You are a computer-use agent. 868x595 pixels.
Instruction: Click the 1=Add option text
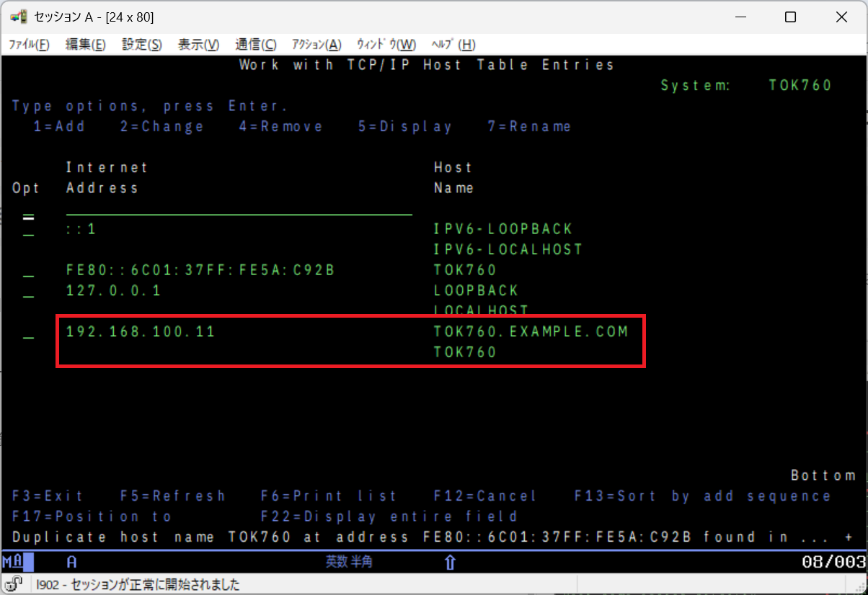pos(59,127)
